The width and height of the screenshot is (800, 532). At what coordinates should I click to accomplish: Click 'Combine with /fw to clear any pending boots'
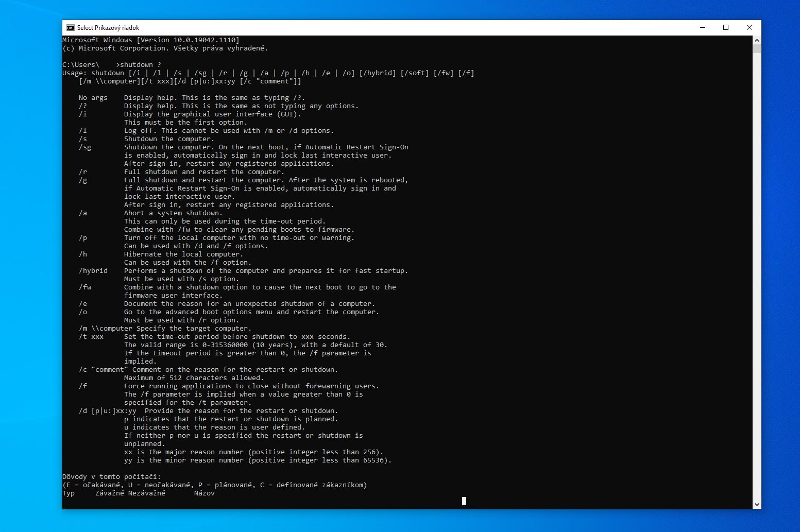coord(240,230)
